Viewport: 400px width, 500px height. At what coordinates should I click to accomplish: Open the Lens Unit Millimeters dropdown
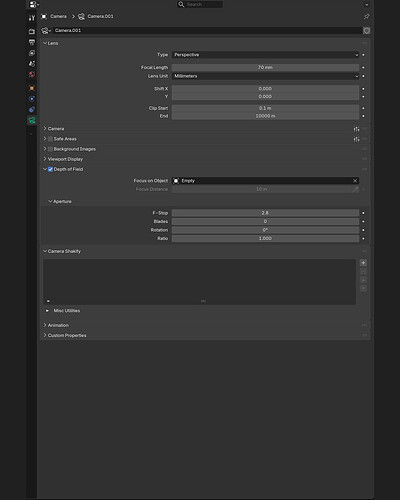tap(265, 76)
